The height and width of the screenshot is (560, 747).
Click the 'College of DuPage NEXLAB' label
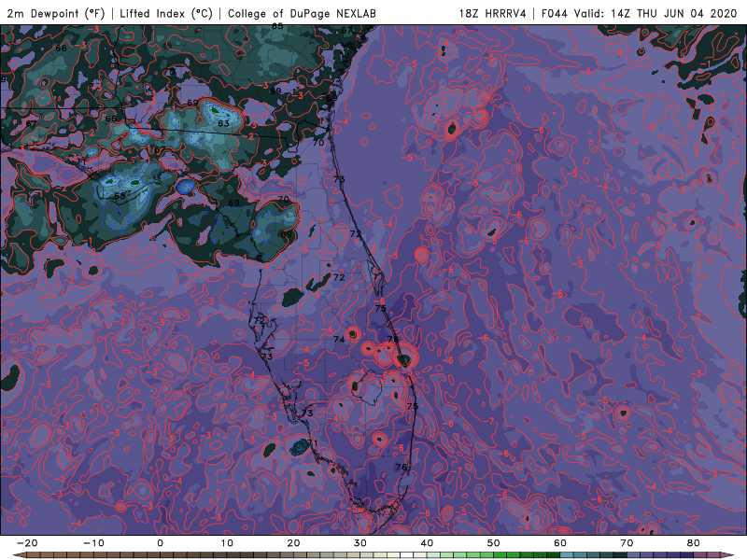click(302, 13)
